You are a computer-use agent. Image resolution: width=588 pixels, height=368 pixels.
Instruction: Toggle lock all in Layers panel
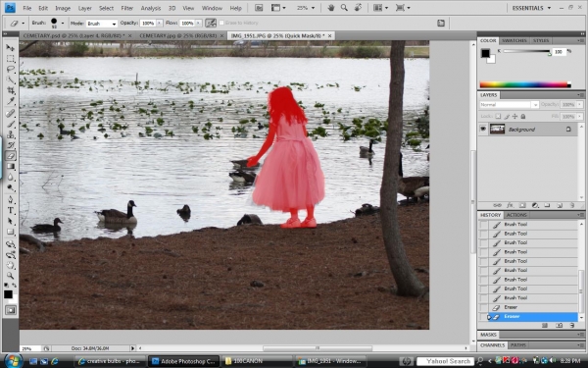click(x=523, y=117)
